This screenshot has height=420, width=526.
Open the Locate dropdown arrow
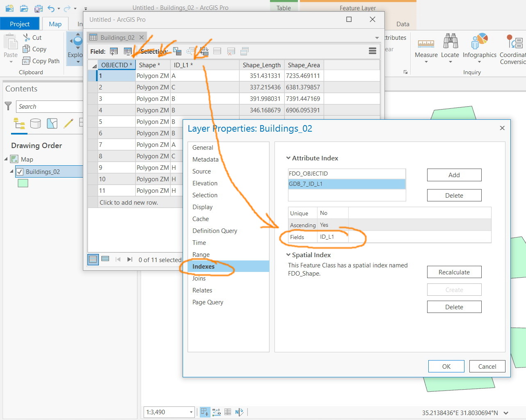(x=450, y=62)
